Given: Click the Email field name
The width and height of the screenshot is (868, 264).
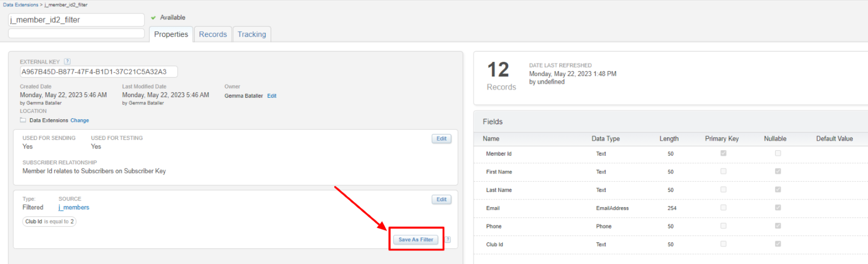Looking at the screenshot, I should 493,208.
